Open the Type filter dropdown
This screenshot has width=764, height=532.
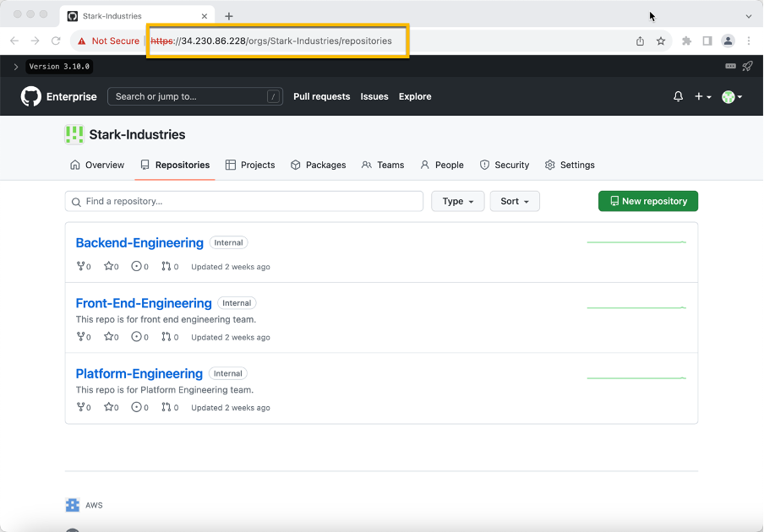coord(457,201)
